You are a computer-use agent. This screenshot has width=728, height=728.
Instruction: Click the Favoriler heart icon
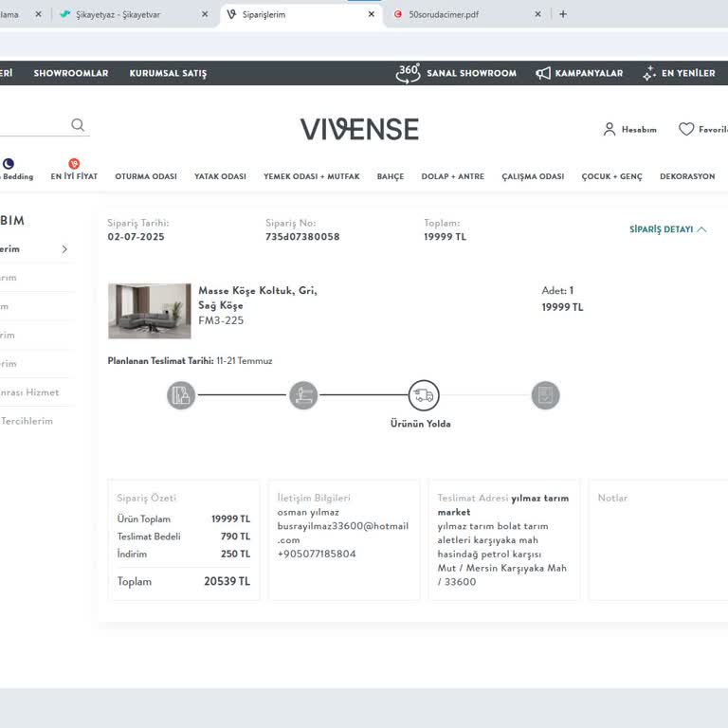pyautogui.click(x=686, y=130)
